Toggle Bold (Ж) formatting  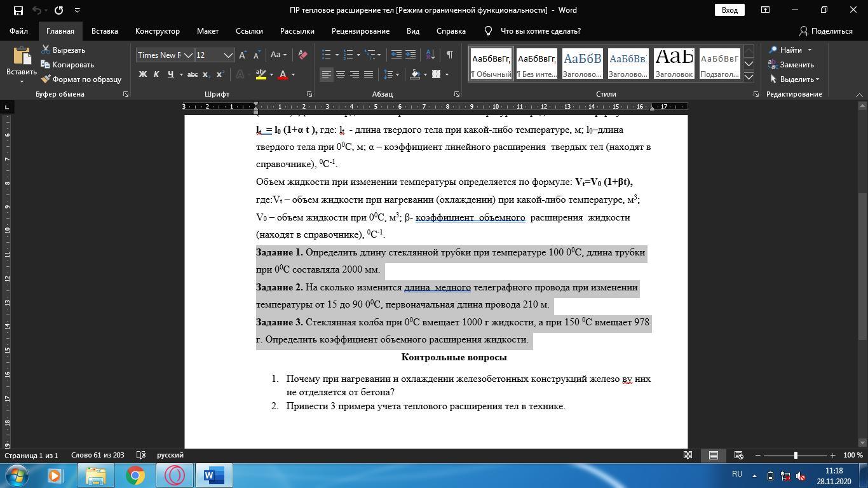[142, 75]
